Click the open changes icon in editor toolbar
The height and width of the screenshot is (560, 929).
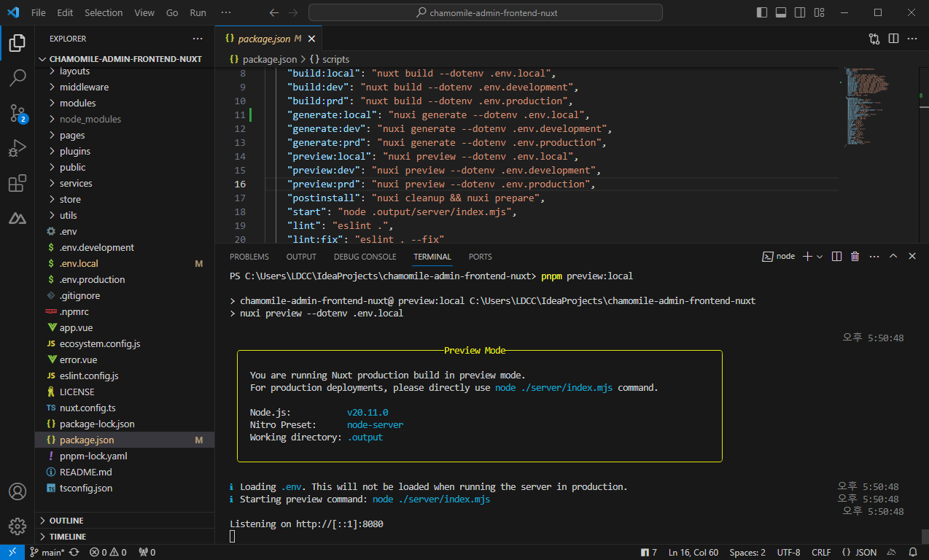[x=874, y=39]
